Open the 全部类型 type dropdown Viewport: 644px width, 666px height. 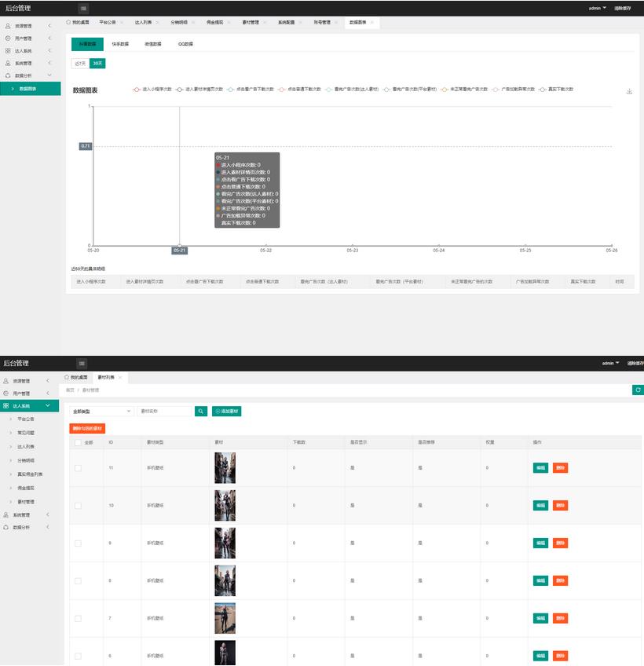[x=101, y=411]
